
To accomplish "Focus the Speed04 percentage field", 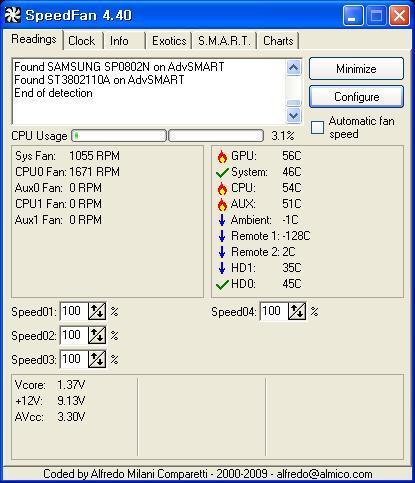I will pyautogui.click(x=274, y=311).
